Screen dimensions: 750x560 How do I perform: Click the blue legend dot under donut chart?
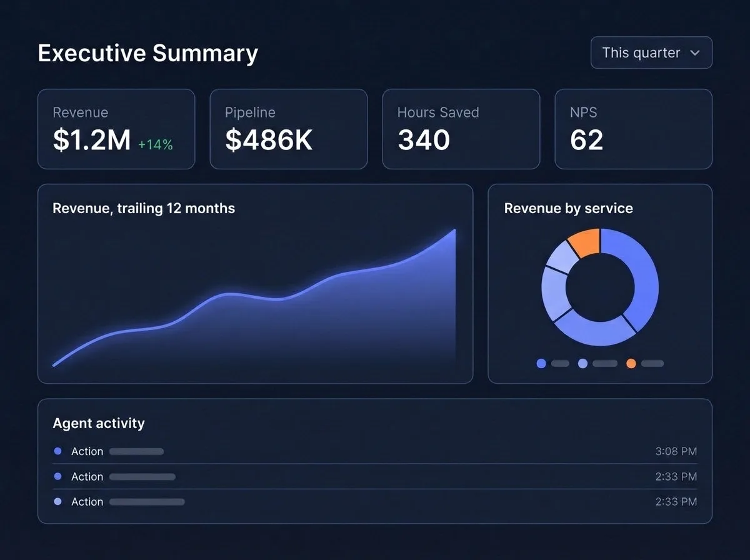[541, 363]
